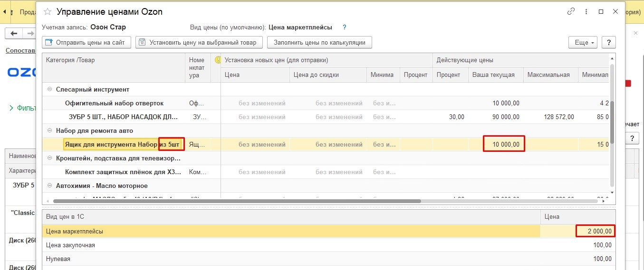
Task: Click scroll-down arrow of the table scrollbar
Action: (612, 192)
